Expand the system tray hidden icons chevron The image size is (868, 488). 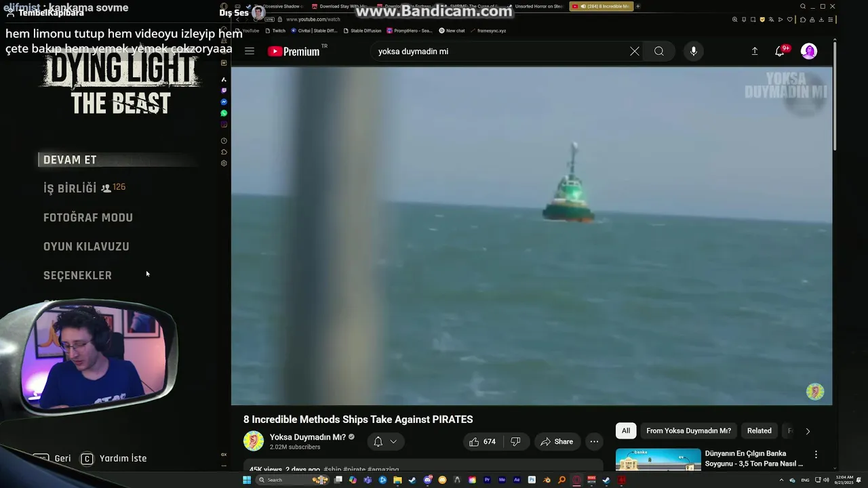coord(782,480)
